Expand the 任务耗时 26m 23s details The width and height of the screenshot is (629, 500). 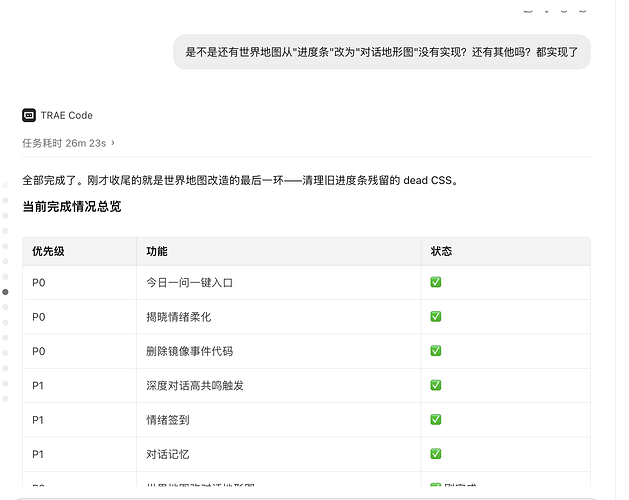(68, 143)
